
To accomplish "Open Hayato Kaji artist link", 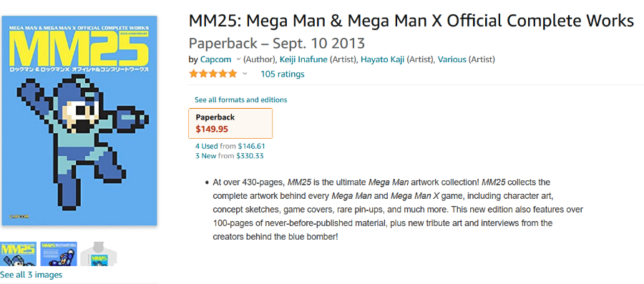I will tap(383, 59).
